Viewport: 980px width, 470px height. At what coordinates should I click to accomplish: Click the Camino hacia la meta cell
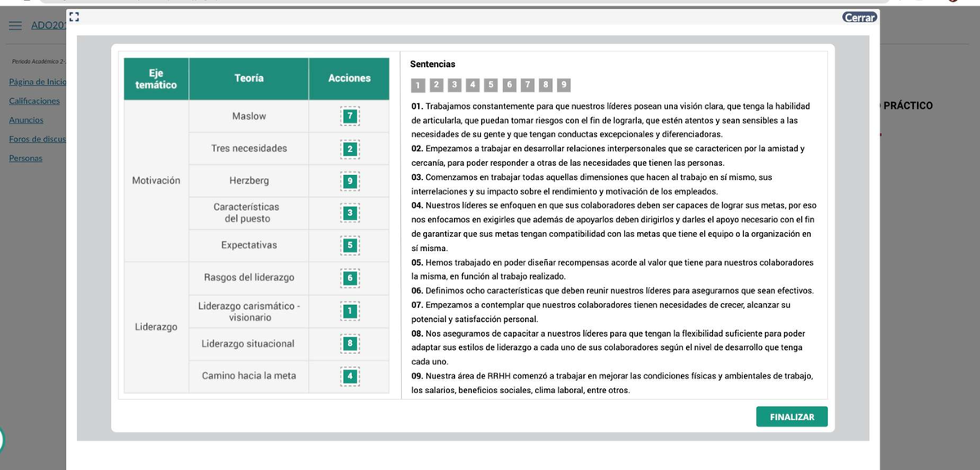point(249,376)
